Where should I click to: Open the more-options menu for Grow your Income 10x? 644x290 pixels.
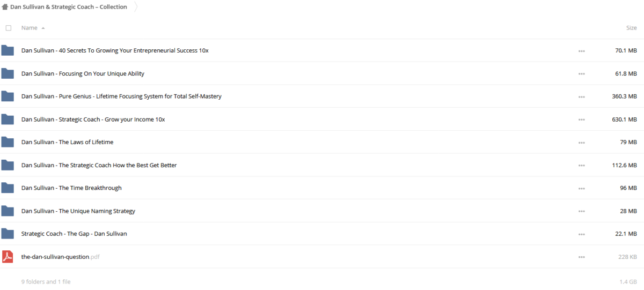tap(582, 120)
